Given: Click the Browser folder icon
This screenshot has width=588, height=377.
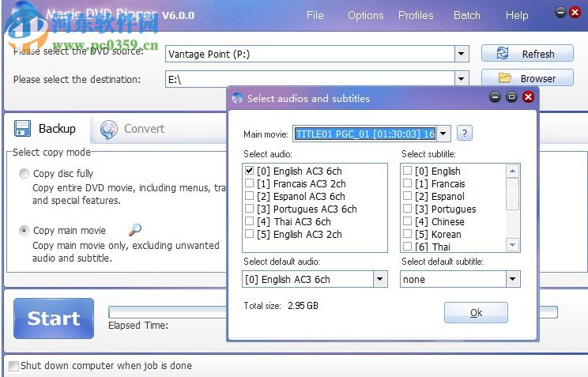Looking at the screenshot, I should 505,77.
